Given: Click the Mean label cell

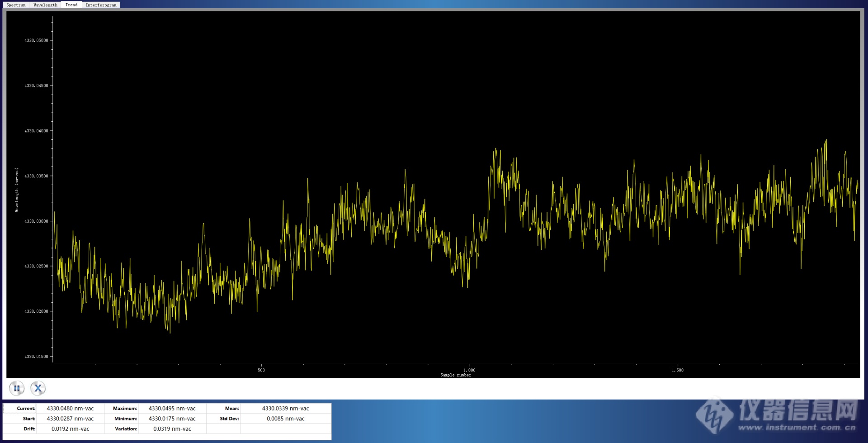Looking at the screenshot, I should pos(223,408).
